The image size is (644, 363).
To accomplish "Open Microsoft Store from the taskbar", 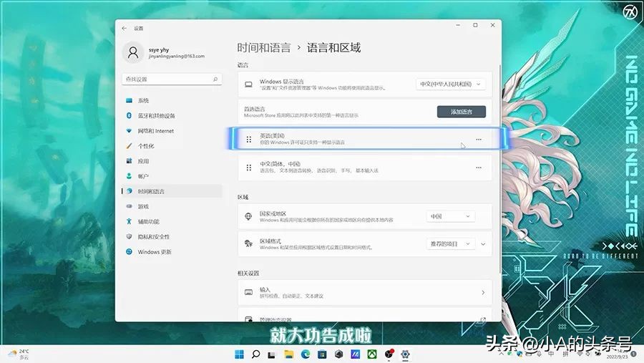I will click(x=322, y=354).
